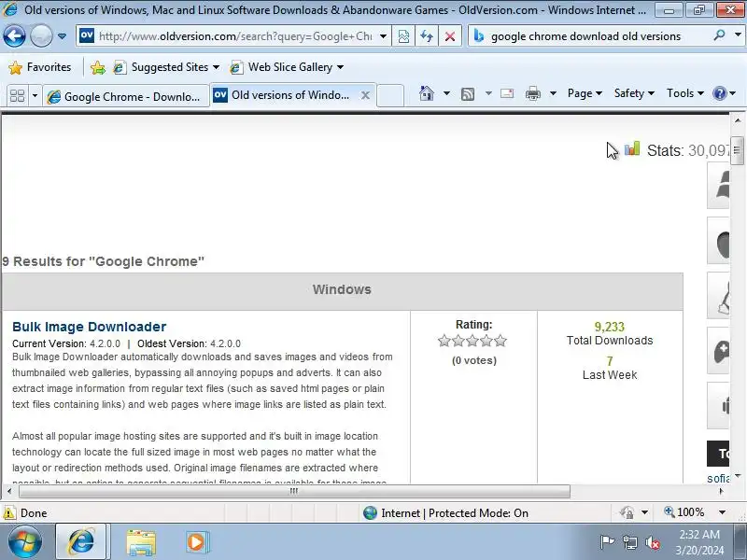
Task: Click the vertical scrollbar up arrow
Action: [x=738, y=121]
